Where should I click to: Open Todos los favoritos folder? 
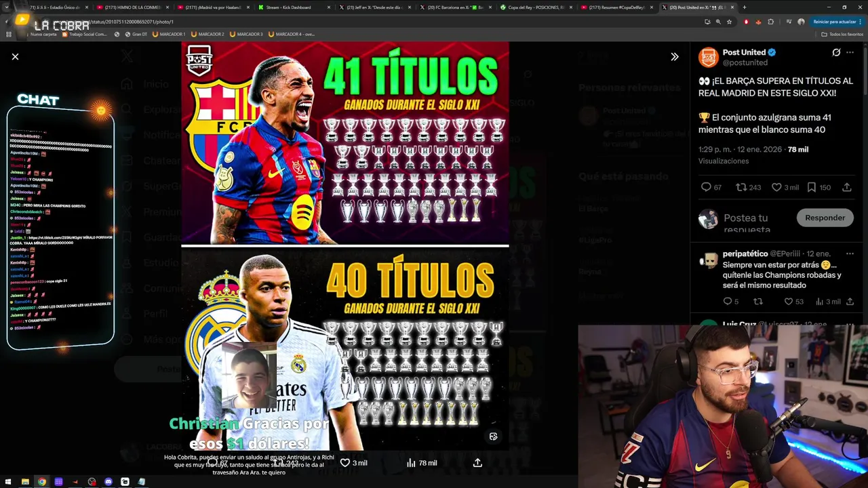tap(842, 34)
